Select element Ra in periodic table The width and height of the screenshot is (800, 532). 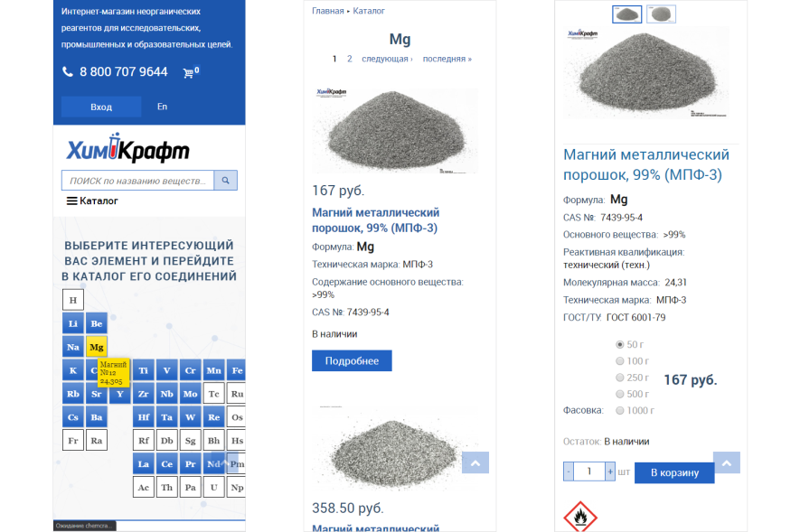[97, 441]
